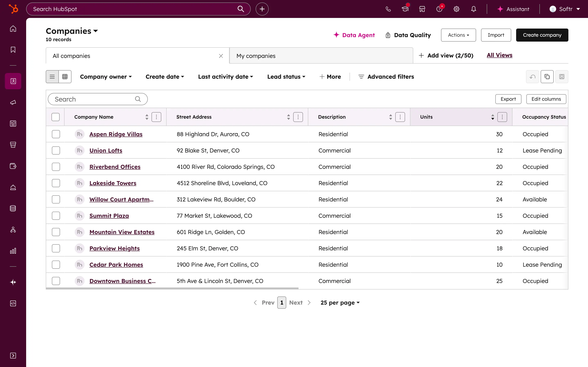Select the Cedar Park Homes checkbox
588x367 pixels.
pos(56,265)
